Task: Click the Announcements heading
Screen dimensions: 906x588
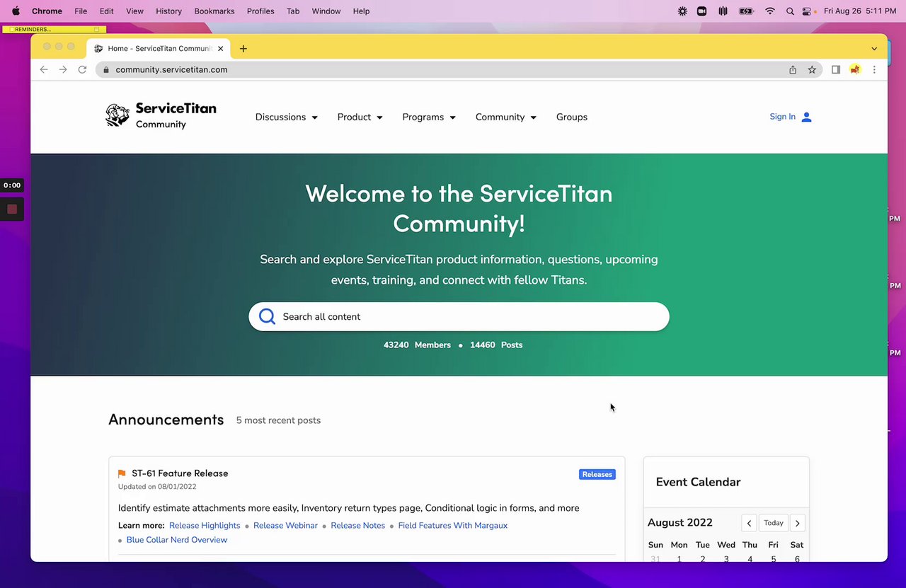Action: [x=166, y=420]
